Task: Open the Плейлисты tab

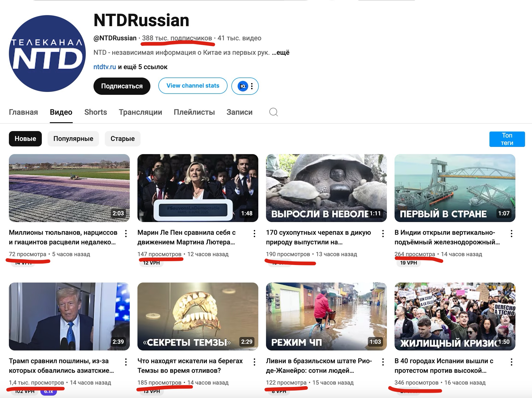Action: point(194,112)
